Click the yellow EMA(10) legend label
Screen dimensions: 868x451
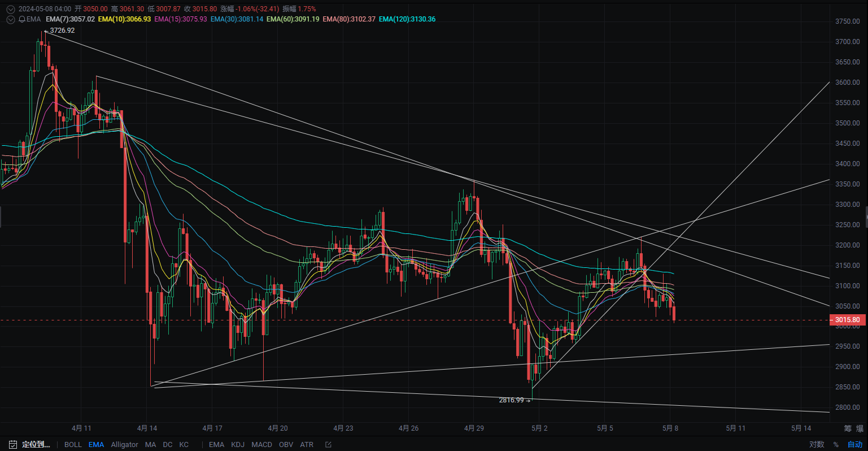point(124,19)
